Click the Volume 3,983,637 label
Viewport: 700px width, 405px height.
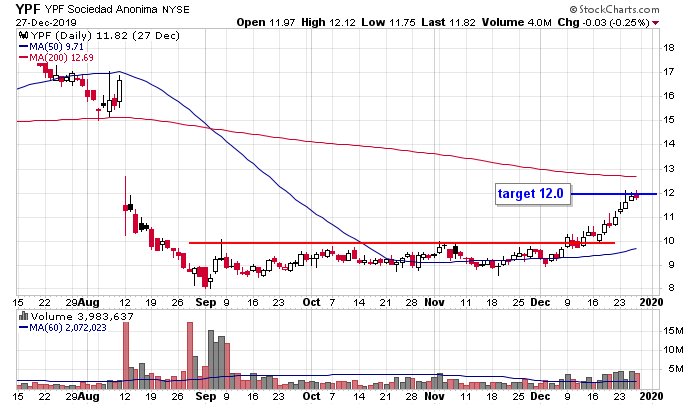[82, 317]
